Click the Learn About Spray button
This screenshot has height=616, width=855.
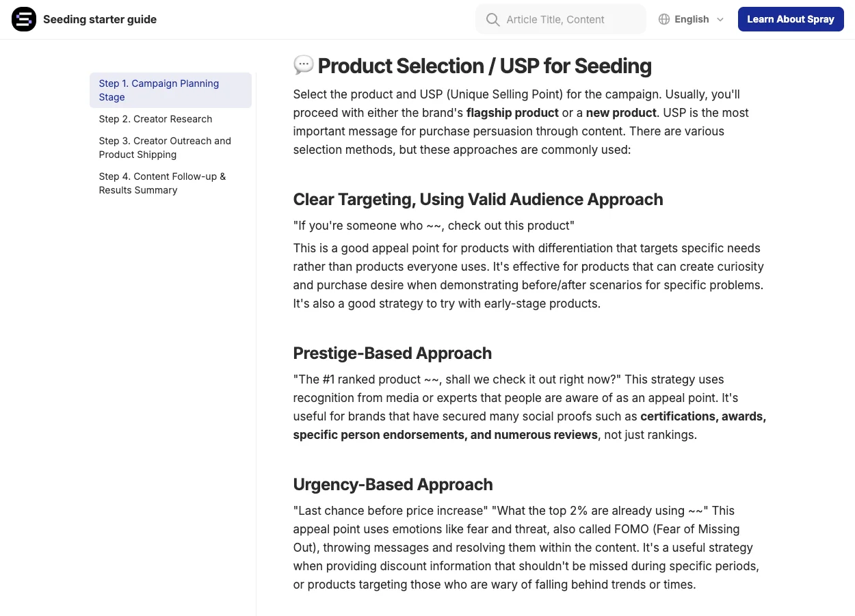(x=791, y=19)
